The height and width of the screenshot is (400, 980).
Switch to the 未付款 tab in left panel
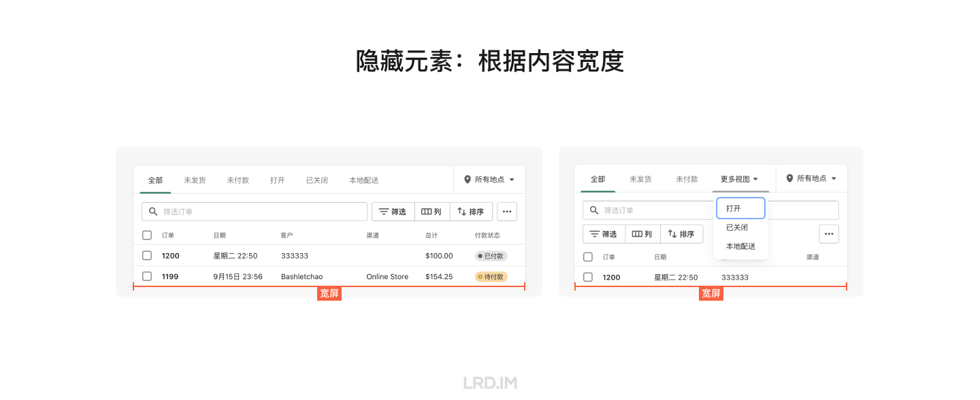238,180
